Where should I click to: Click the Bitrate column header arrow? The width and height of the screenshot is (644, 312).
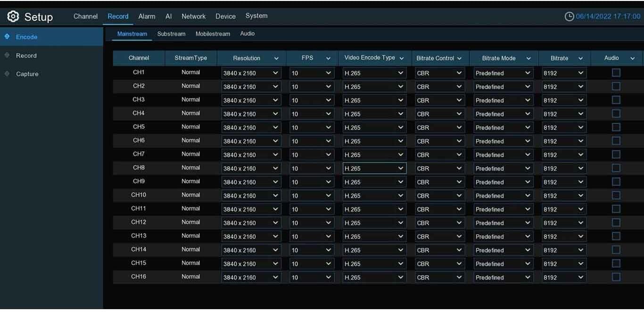pyautogui.click(x=580, y=58)
